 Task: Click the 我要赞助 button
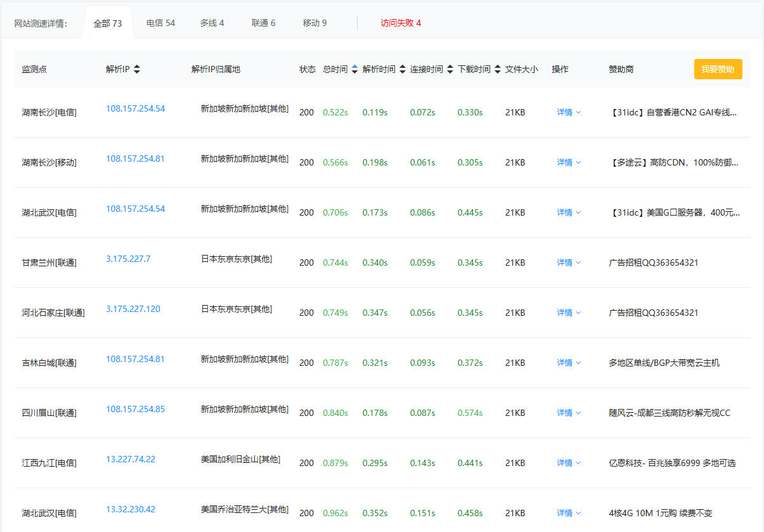[718, 69]
